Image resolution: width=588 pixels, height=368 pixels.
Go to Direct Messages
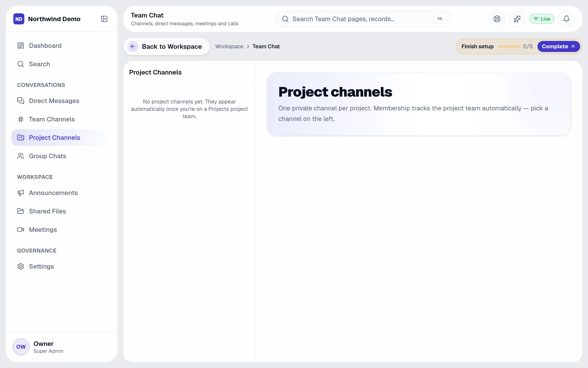pos(62,101)
